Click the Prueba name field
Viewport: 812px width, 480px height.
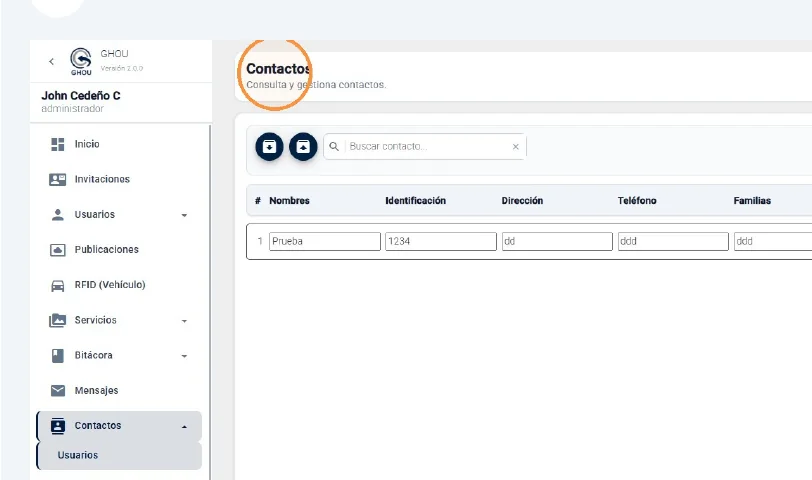[x=325, y=241]
